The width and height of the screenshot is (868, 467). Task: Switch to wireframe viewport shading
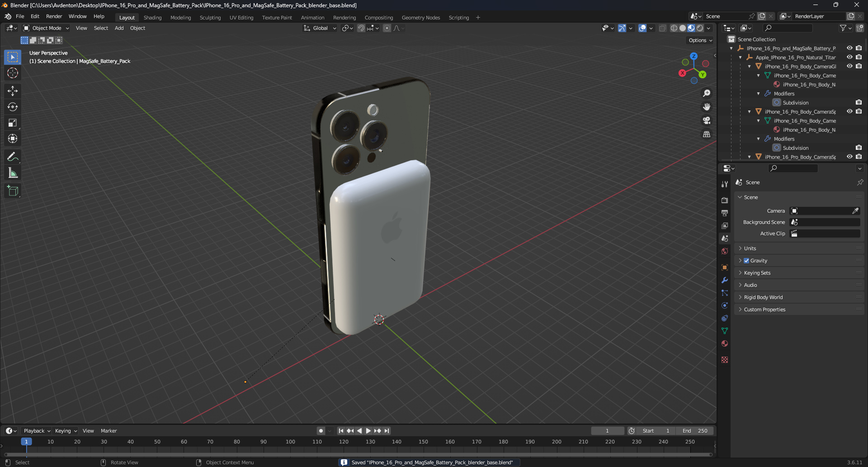pyautogui.click(x=674, y=28)
